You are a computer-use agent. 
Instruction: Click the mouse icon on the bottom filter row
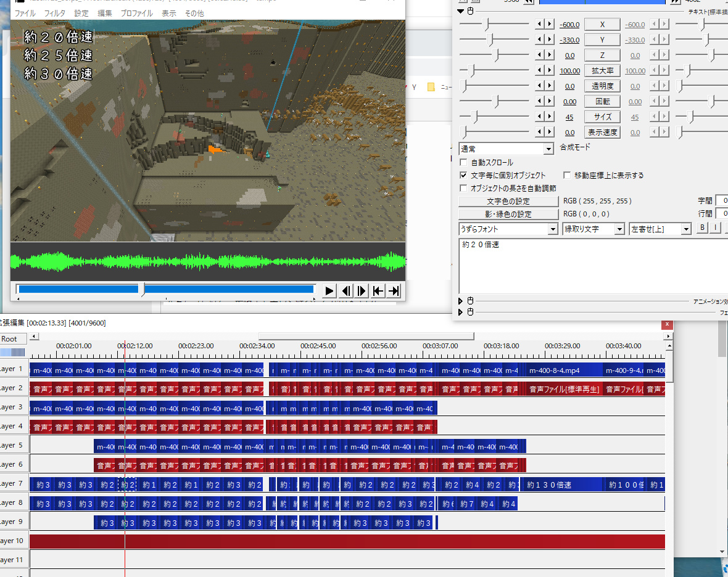pyautogui.click(x=470, y=312)
